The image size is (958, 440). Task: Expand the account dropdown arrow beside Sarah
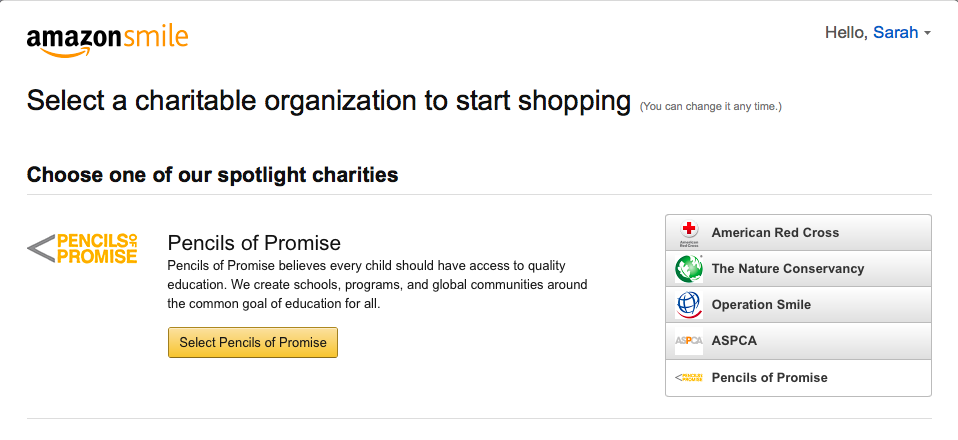click(927, 34)
